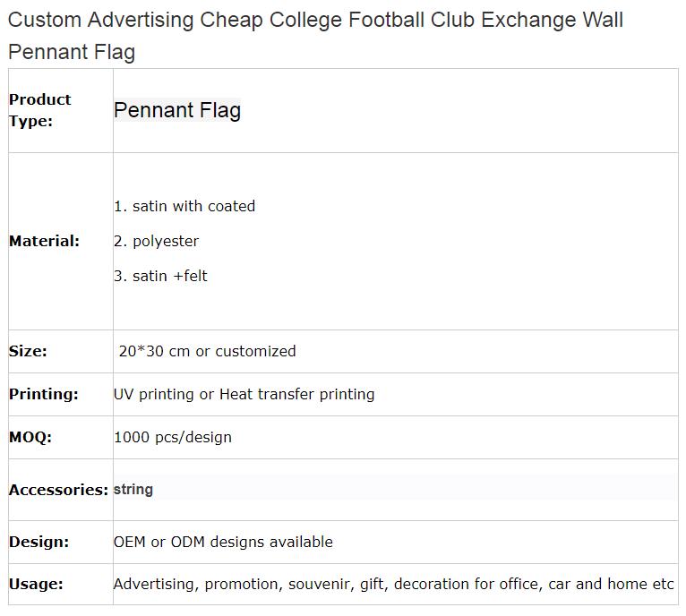Screen dimensions: 686x616
Task: Click the 'Printing:' row label
Action: 44,394
